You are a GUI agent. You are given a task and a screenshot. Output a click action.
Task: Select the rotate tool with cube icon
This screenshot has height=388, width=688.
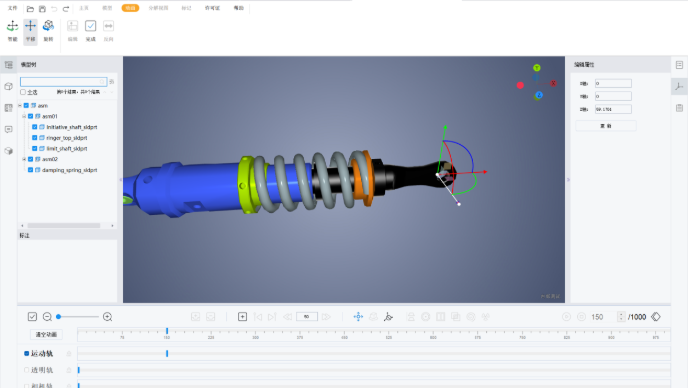[48, 26]
